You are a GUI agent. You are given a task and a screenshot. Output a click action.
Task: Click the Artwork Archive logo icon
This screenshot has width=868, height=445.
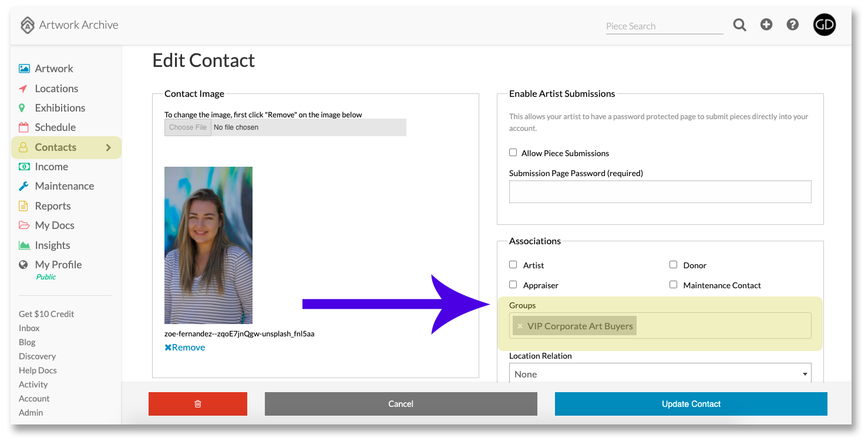pyautogui.click(x=27, y=25)
